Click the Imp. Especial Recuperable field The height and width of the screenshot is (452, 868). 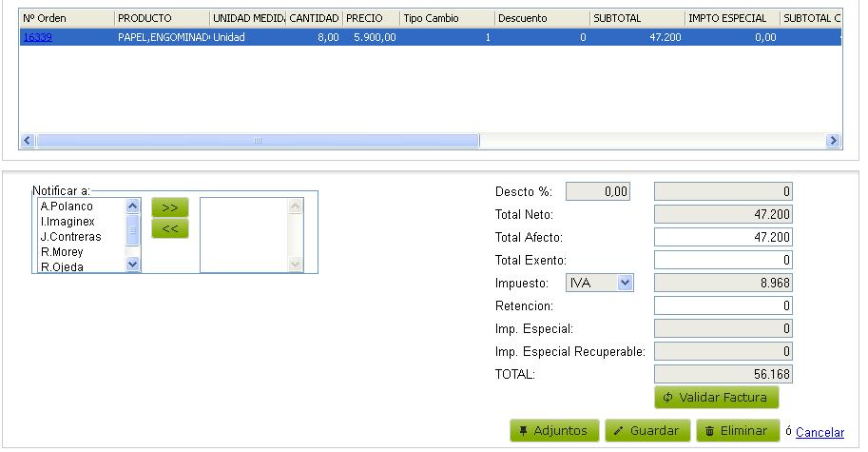(x=723, y=351)
